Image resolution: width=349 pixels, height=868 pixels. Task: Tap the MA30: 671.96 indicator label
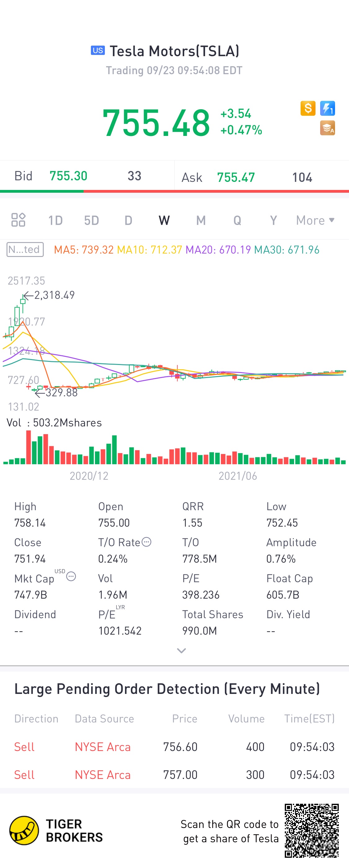coord(287,250)
